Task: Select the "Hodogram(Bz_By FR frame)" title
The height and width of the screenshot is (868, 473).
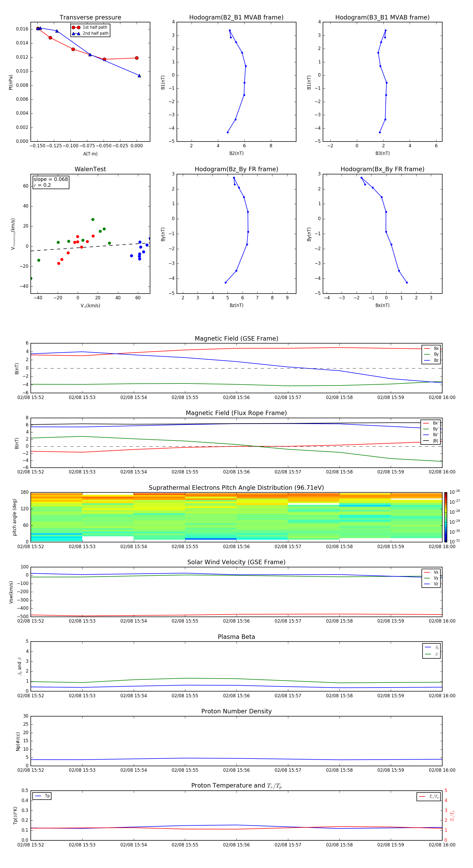Action: (236, 169)
